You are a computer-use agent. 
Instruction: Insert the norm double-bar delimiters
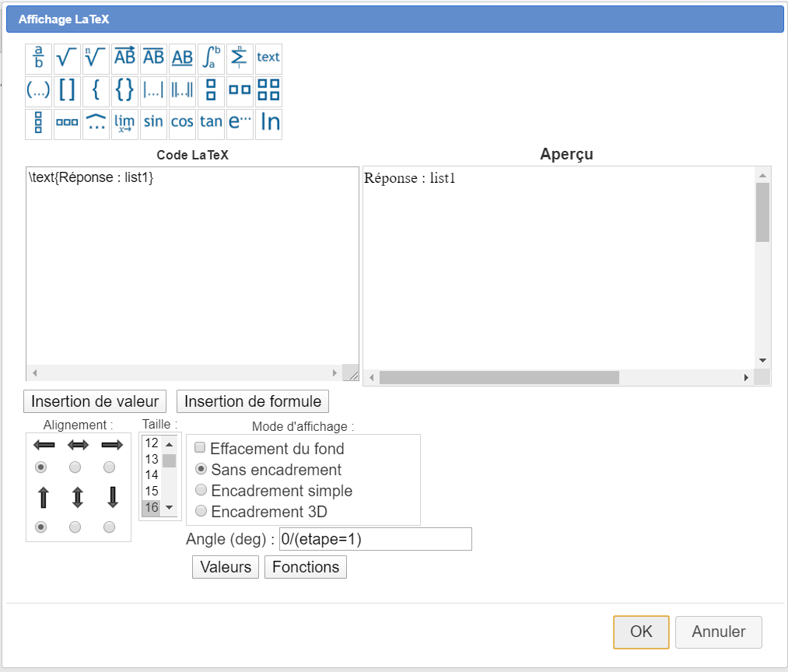pyautogui.click(x=182, y=90)
